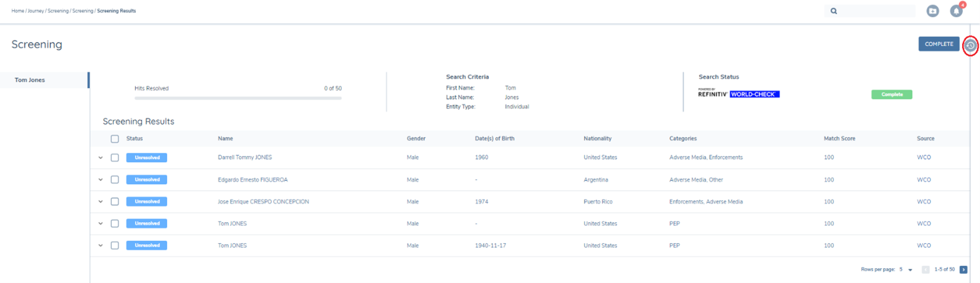980x283 pixels.
Task: Check the Jose Enrique CRESPO CONCEPCION row
Action: [115, 201]
